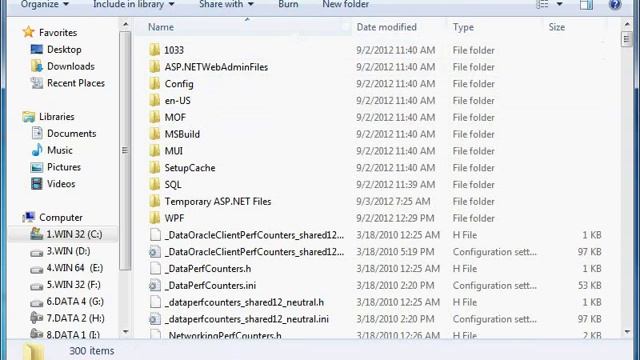Select _dataperfcounters_shared12_neutral.ini file icon
This screenshot has width=640, height=360.
[155, 319]
